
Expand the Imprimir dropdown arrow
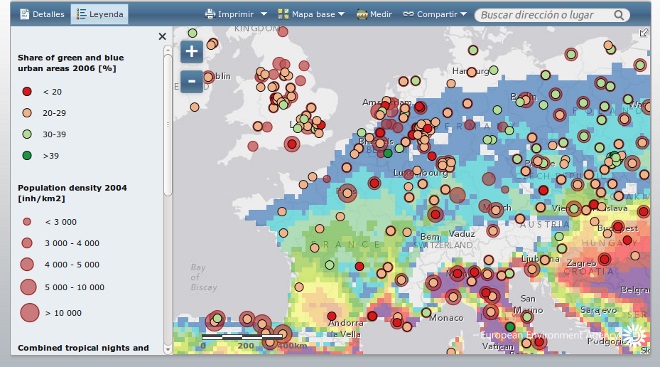(264, 14)
